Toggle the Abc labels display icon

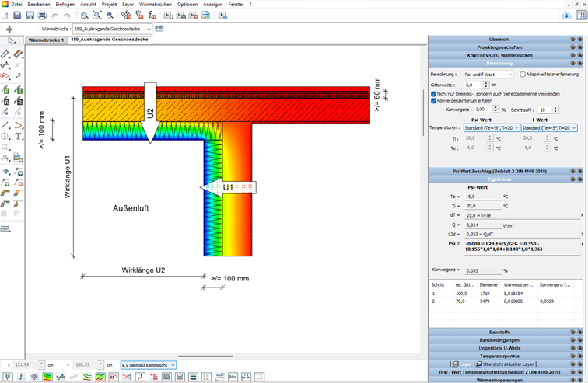[233, 377]
